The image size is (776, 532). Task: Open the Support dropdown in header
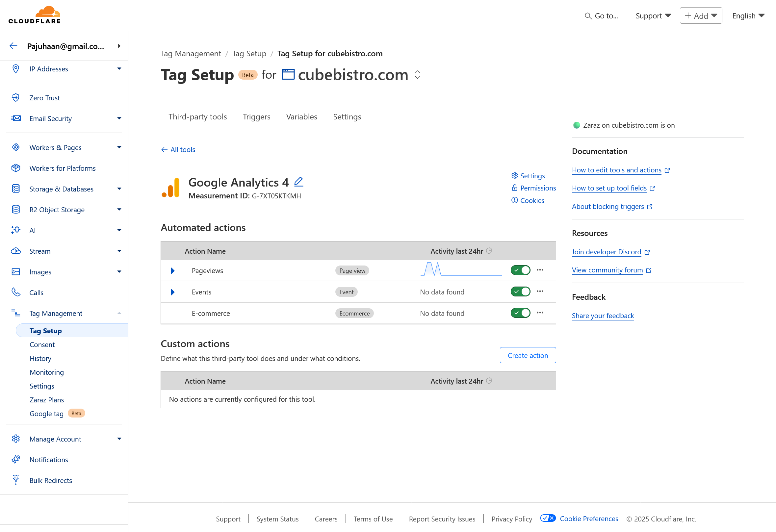(x=653, y=16)
